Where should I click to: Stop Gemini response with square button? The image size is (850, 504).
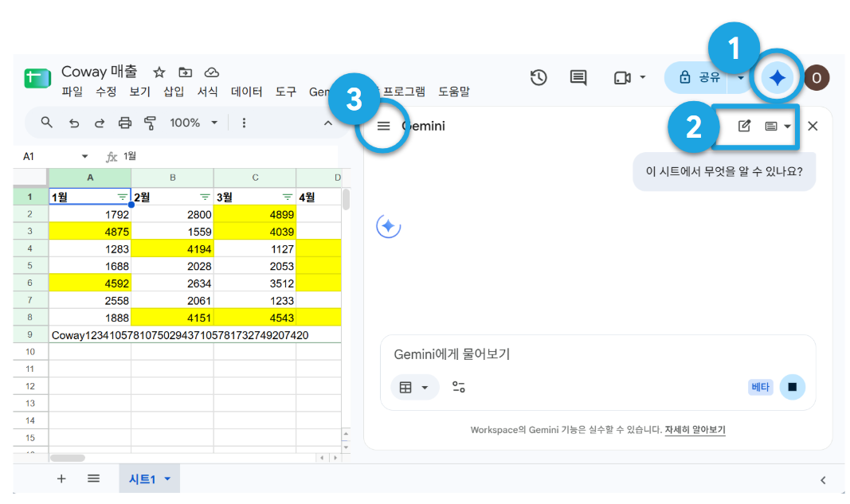(x=792, y=387)
